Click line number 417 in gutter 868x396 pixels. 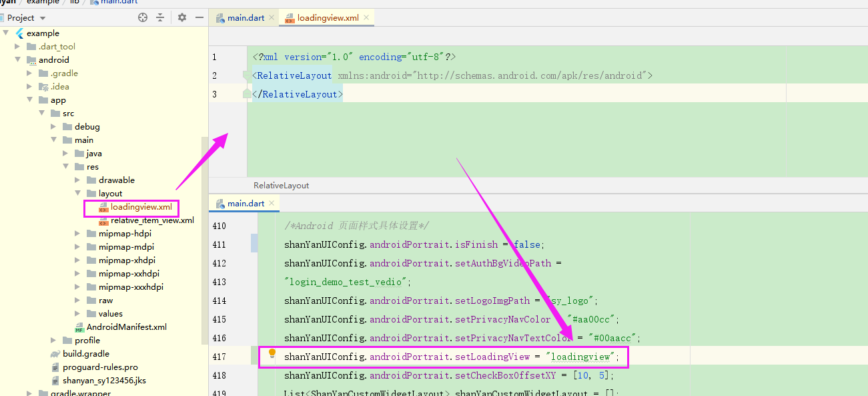click(220, 357)
